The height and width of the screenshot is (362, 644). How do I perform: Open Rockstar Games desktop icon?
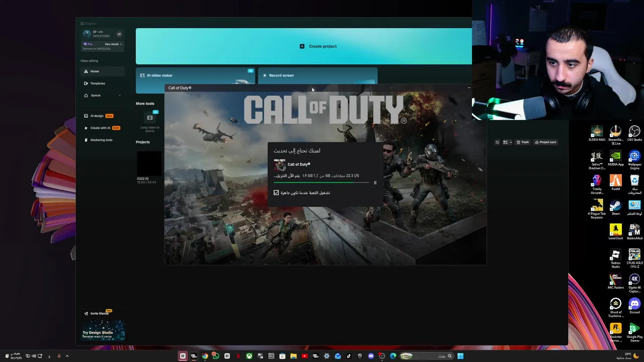(x=615, y=332)
